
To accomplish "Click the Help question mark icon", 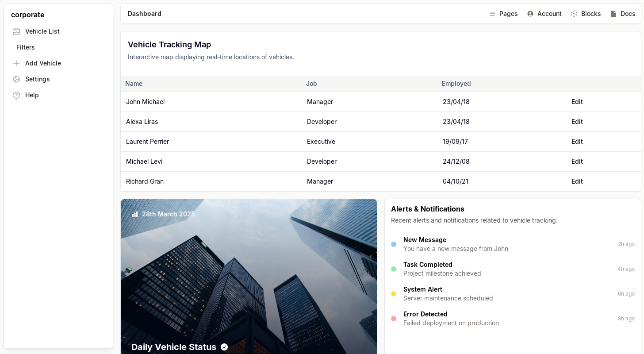I will [16, 95].
